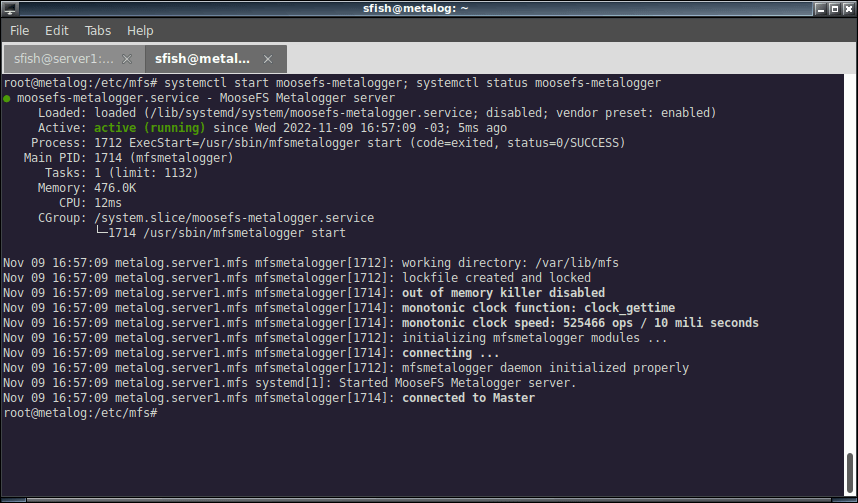Click 'initializing mfsmetalogger modules ...' log text

[535, 338]
